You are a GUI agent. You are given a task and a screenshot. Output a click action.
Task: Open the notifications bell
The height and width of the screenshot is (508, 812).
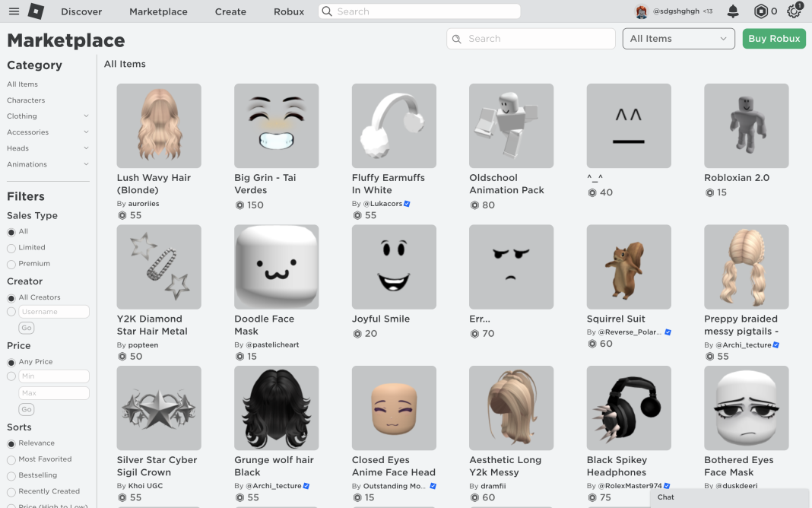point(733,11)
